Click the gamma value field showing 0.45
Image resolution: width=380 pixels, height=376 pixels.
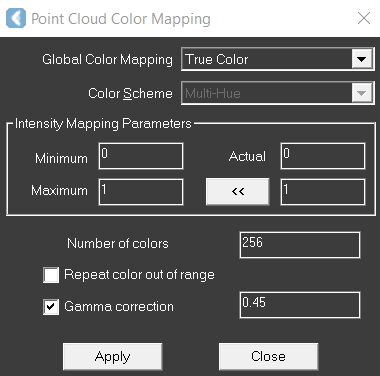[300, 305]
